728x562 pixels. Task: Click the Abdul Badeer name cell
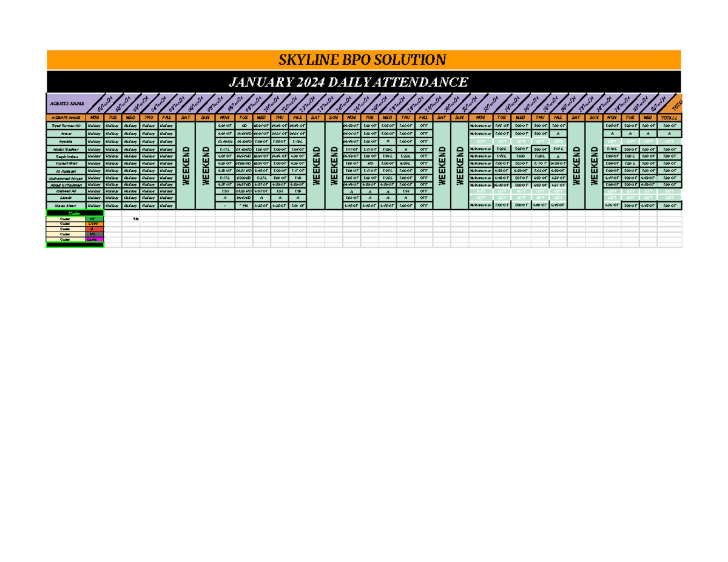tap(66, 149)
